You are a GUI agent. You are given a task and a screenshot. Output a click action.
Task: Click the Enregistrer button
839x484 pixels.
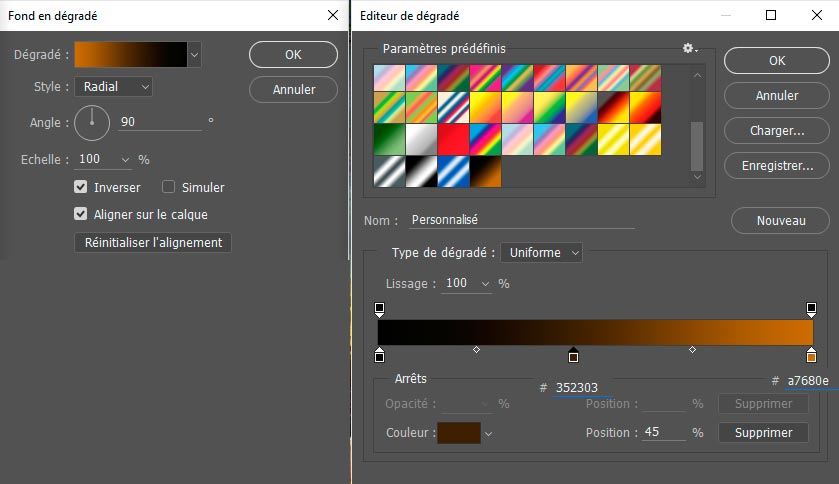tap(777, 166)
